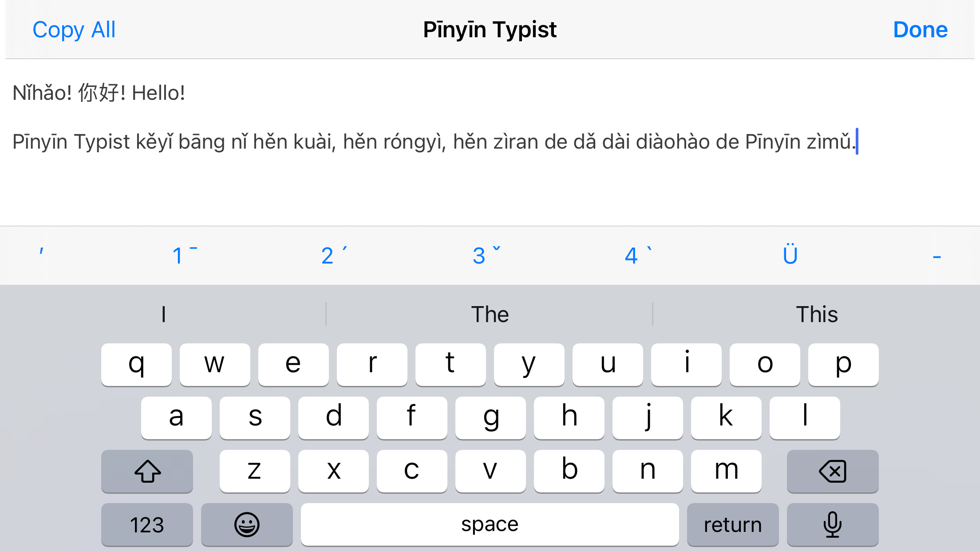Tap the v key
Viewport: 980px width, 551px height.
click(490, 471)
